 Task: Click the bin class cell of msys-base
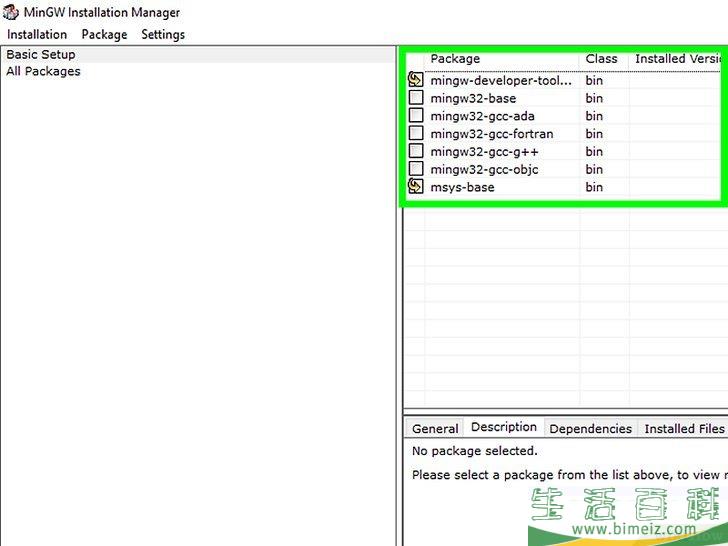[x=594, y=187]
